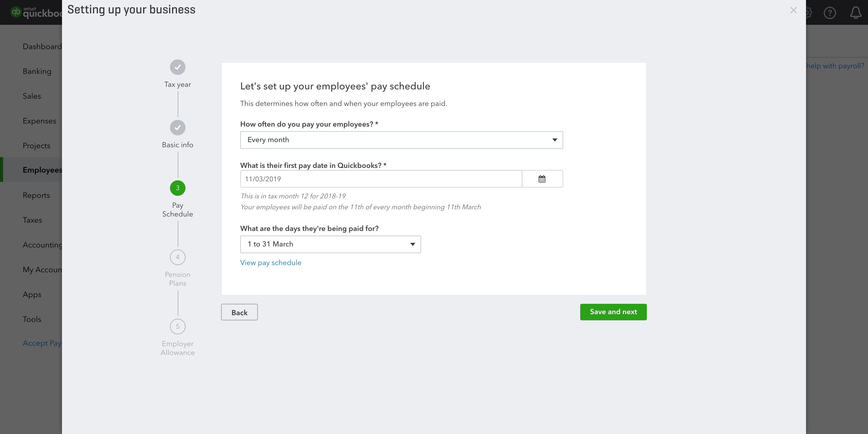
Task: Open the calendar date picker icon
Action: click(x=542, y=179)
